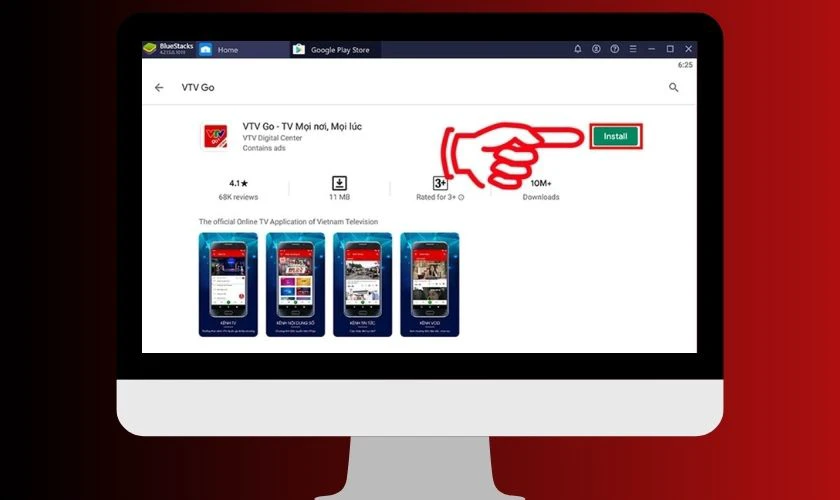Click the search magnifier icon

pyautogui.click(x=673, y=87)
